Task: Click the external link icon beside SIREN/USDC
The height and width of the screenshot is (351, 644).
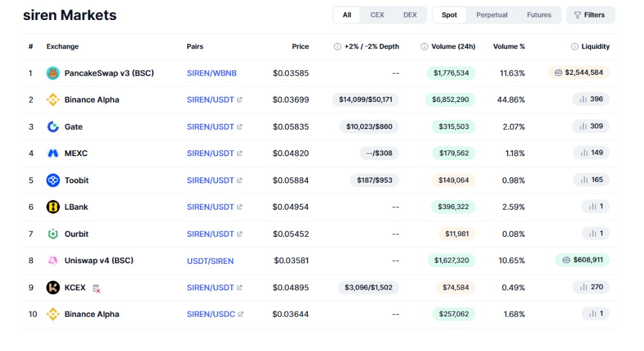Action: [x=241, y=314]
